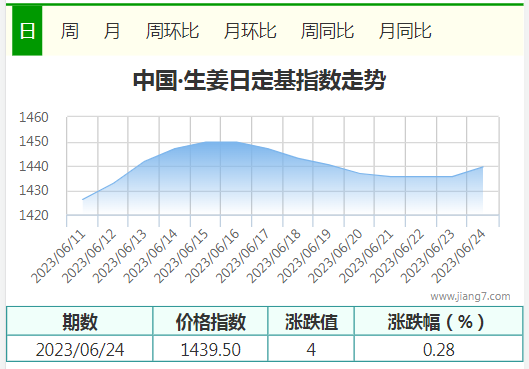Click the 2023/06/16 x-axis date label
The width and height of the screenshot is (529, 369).
(x=212, y=256)
